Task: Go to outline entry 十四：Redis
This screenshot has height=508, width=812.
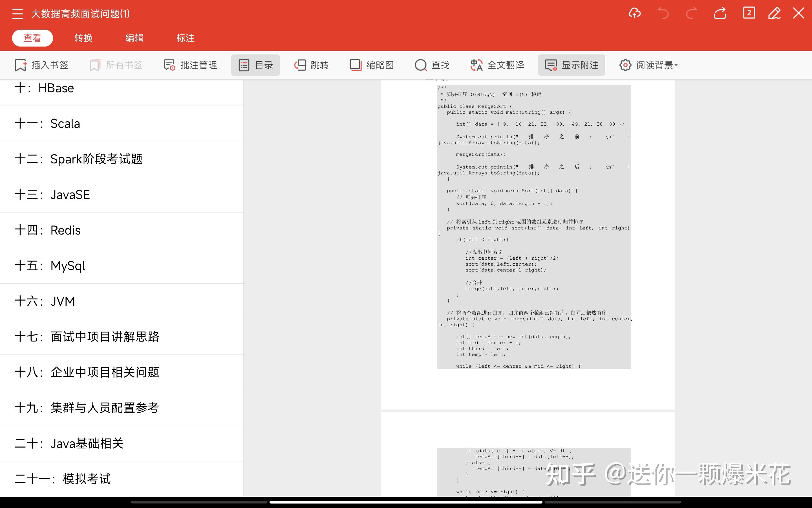Action: [122, 231]
